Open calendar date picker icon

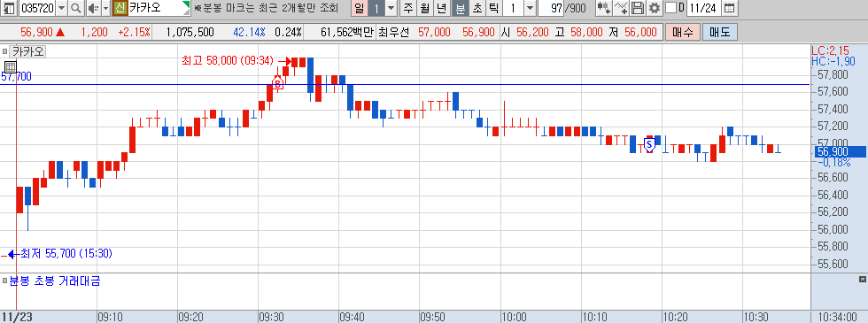tap(730, 8)
